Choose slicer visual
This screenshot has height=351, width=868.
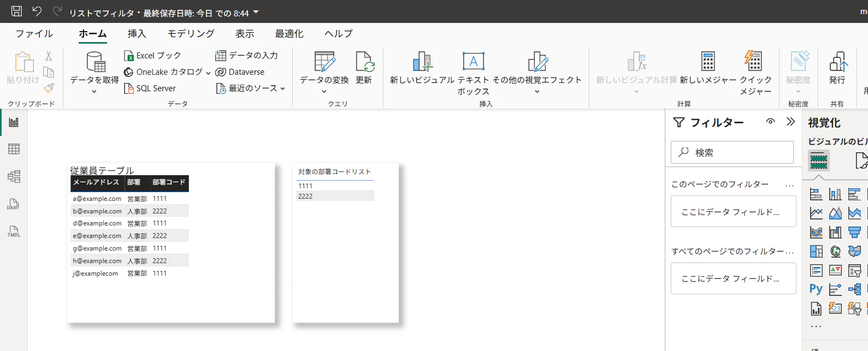(854, 270)
